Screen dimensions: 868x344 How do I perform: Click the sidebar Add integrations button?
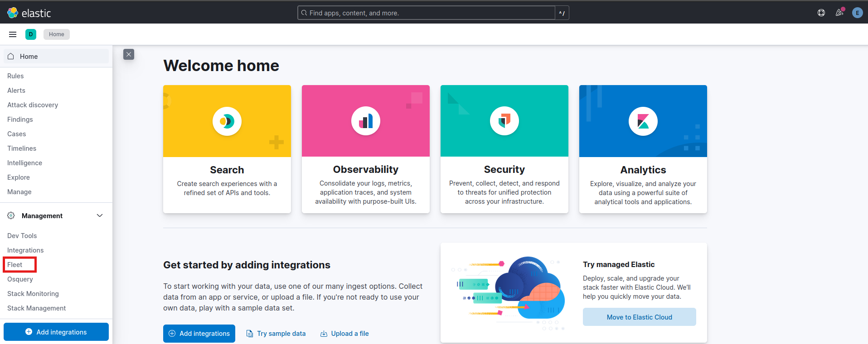tap(56, 332)
